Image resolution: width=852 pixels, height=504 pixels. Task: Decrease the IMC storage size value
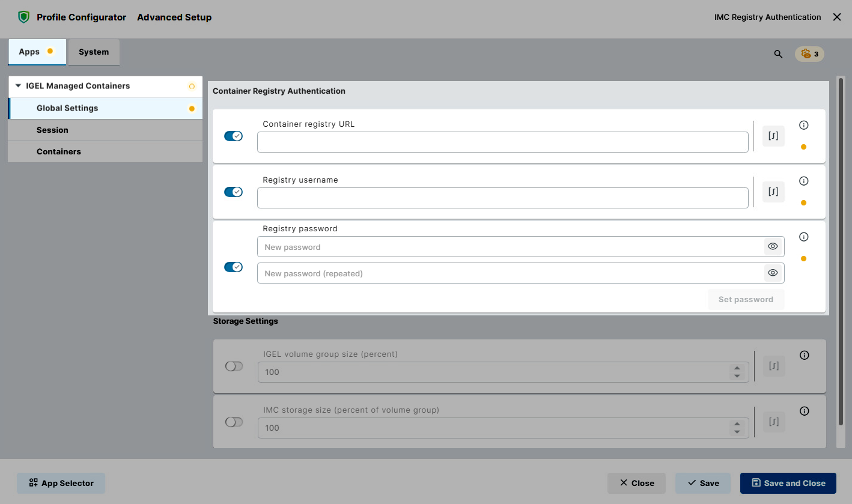737,432
